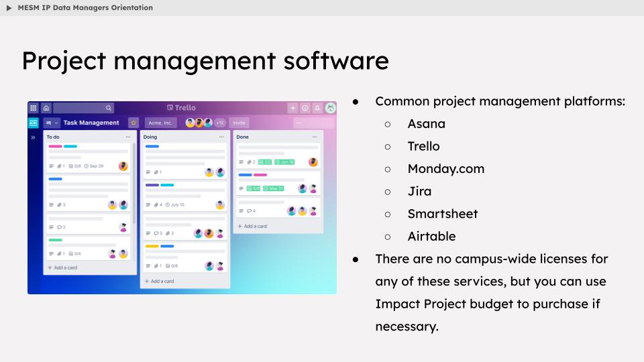This screenshot has height=362, width=644.
Task: Open the information icon next to bell
Action: click(305, 108)
